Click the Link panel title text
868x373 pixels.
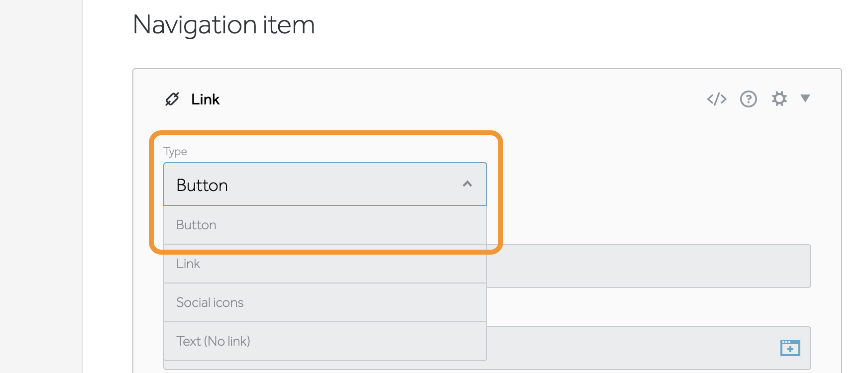click(x=205, y=99)
